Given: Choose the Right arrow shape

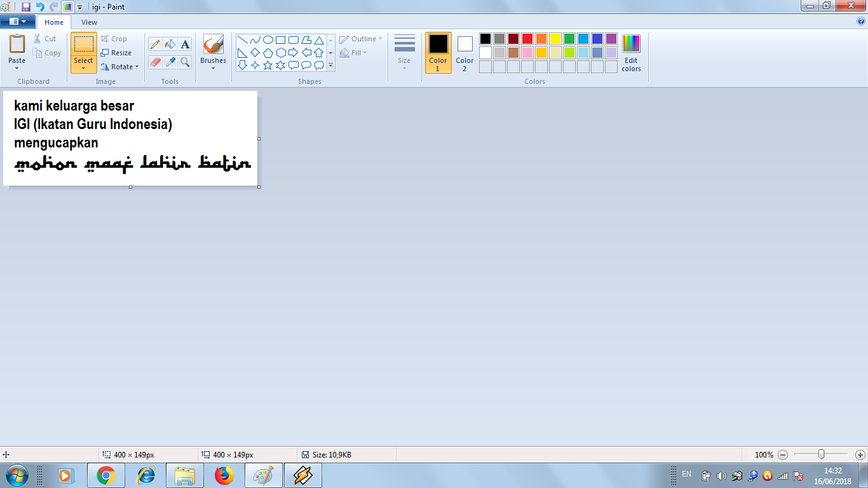Looking at the screenshot, I should pyautogui.click(x=293, y=52).
